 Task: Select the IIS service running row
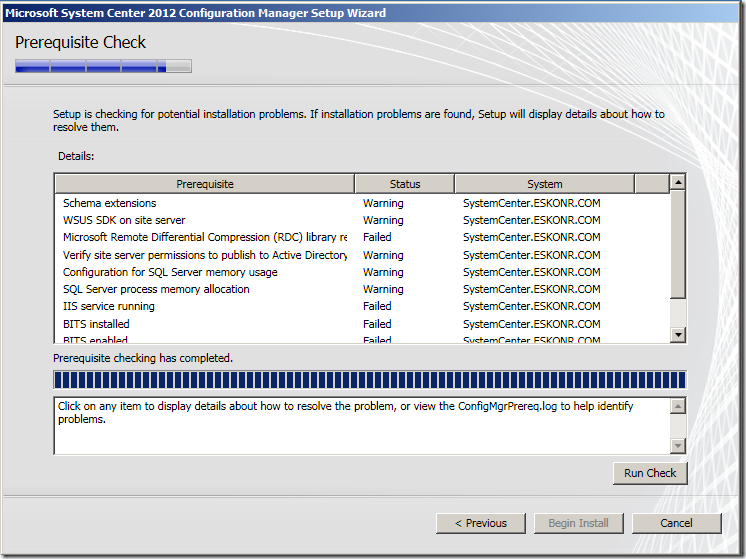[109, 306]
